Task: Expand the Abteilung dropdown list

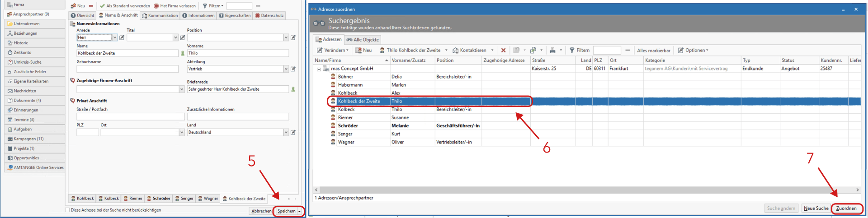Action: pyautogui.click(x=286, y=69)
